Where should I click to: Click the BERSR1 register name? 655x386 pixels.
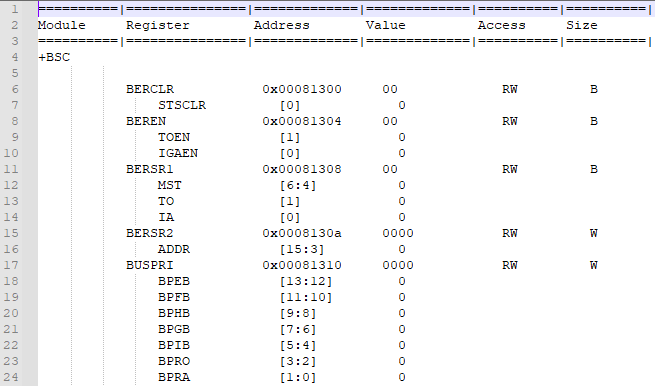click(150, 169)
